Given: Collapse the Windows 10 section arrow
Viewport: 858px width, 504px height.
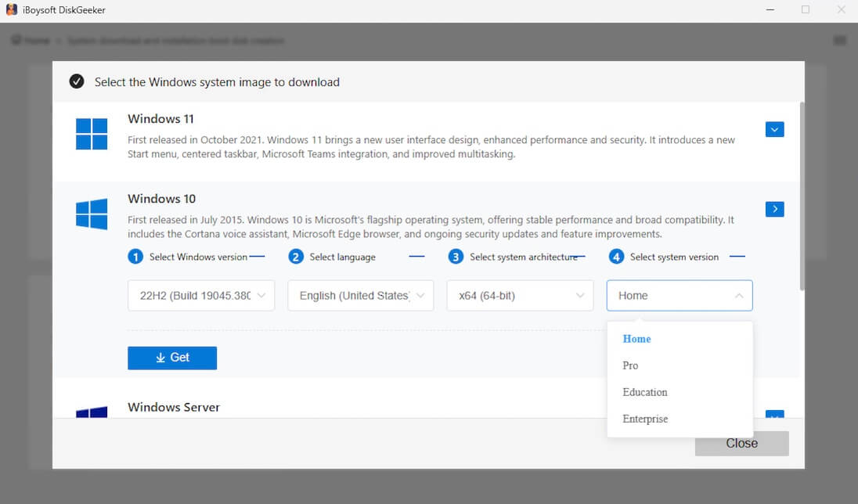Looking at the screenshot, I should (x=774, y=209).
